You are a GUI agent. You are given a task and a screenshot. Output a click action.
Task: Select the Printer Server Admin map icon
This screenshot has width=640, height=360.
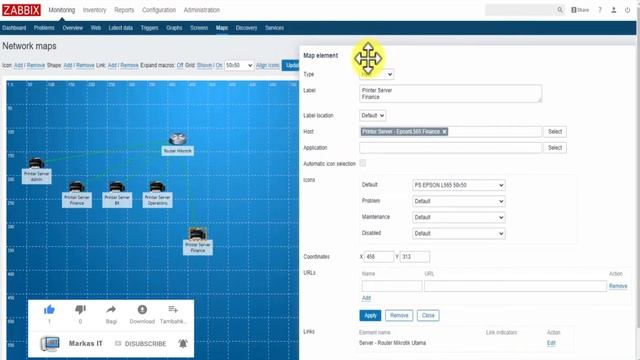point(36,163)
